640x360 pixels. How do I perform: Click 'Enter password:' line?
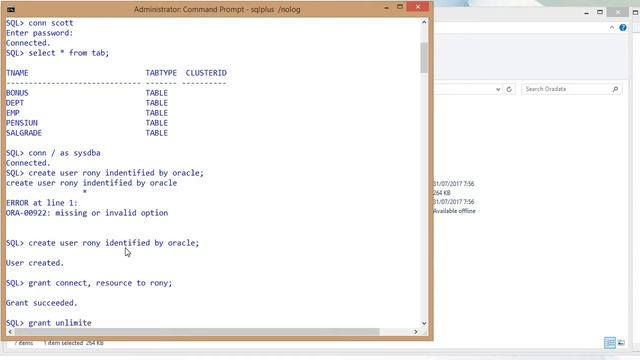(x=40, y=33)
